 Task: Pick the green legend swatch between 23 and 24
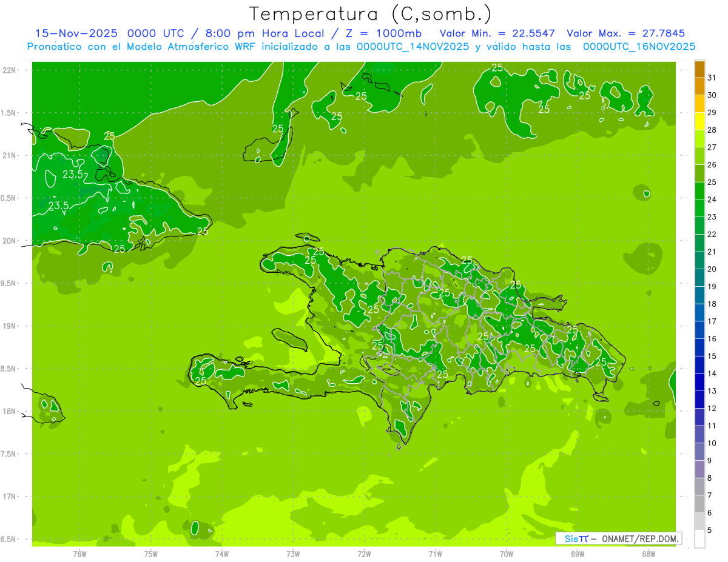coord(699,209)
